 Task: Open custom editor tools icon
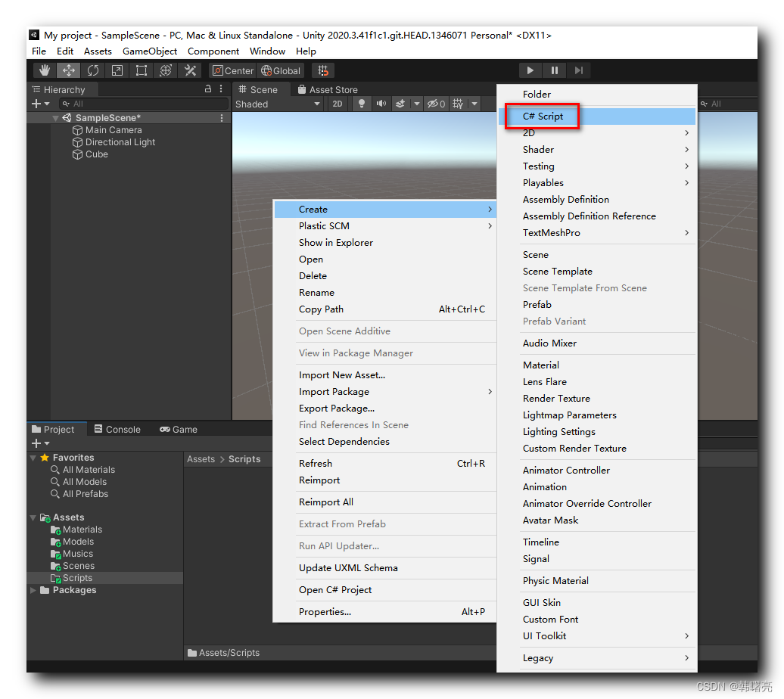190,70
